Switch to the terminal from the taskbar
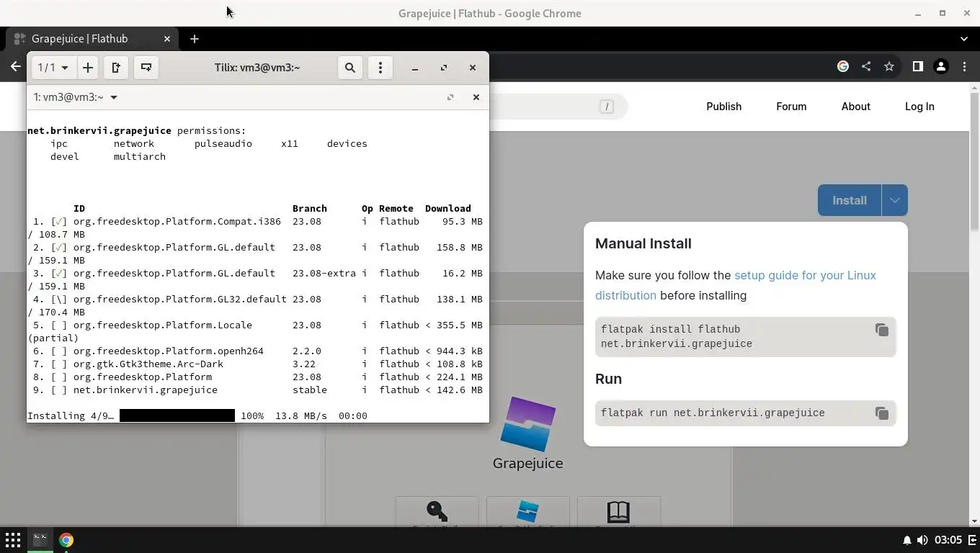The image size is (980, 553). [40, 539]
